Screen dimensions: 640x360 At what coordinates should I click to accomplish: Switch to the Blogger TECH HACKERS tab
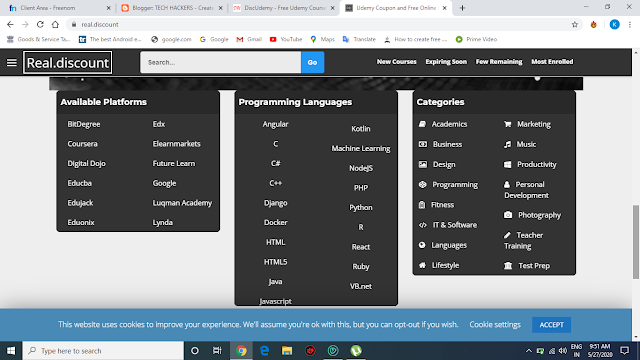tap(171, 8)
